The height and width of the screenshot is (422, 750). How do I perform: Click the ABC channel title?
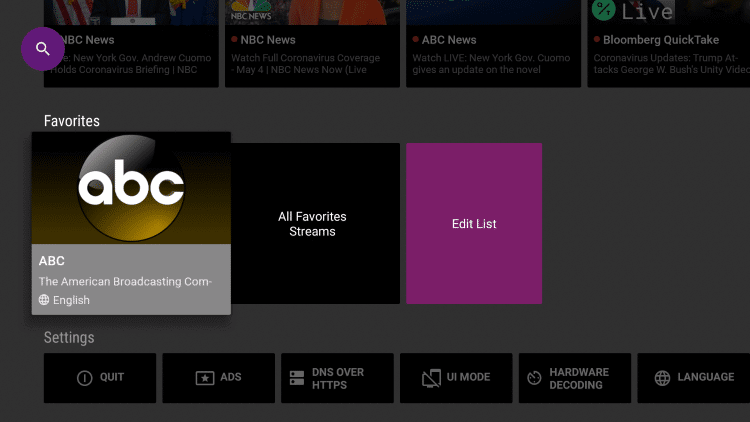[52, 261]
